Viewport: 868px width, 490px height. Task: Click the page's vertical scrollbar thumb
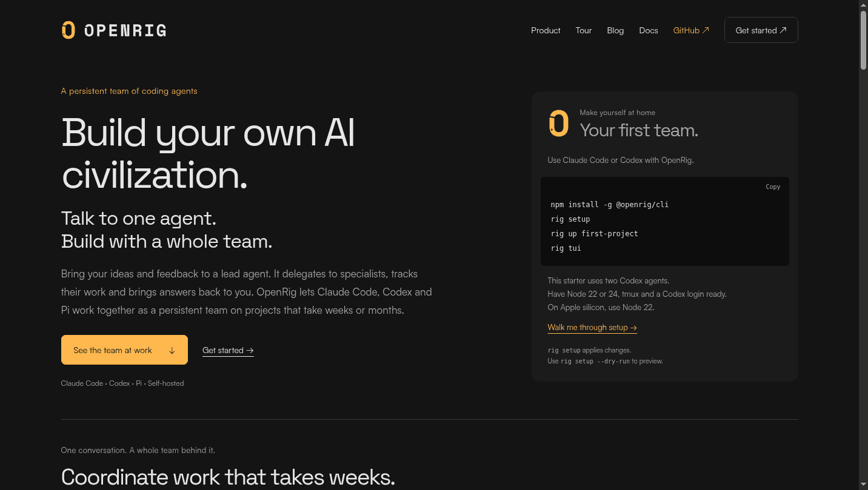click(x=863, y=40)
